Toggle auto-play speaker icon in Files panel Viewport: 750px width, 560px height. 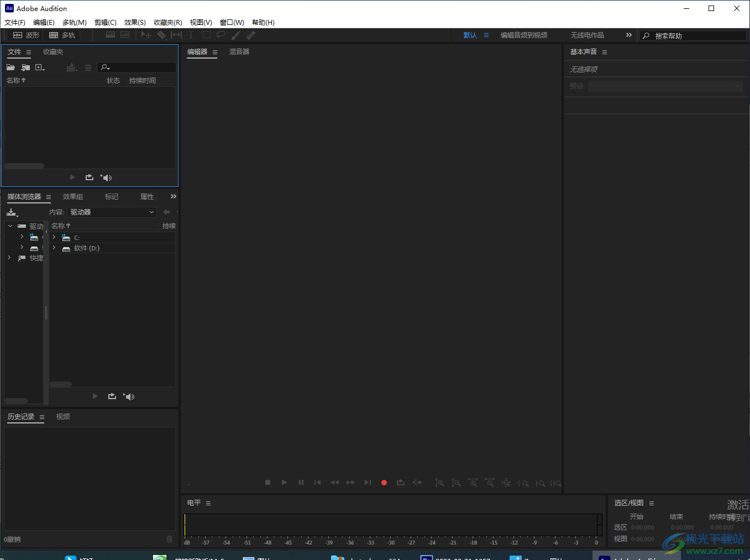[x=106, y=177]
